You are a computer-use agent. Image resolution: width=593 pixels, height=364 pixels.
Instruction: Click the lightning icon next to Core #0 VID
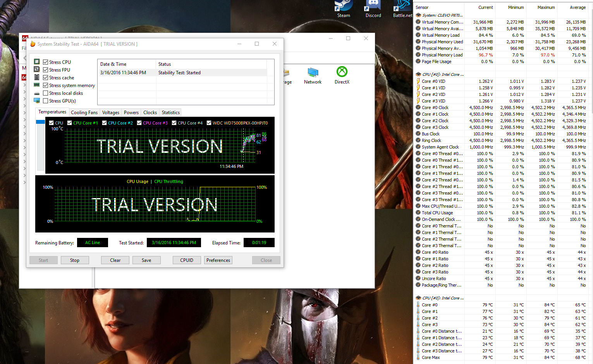418,81
